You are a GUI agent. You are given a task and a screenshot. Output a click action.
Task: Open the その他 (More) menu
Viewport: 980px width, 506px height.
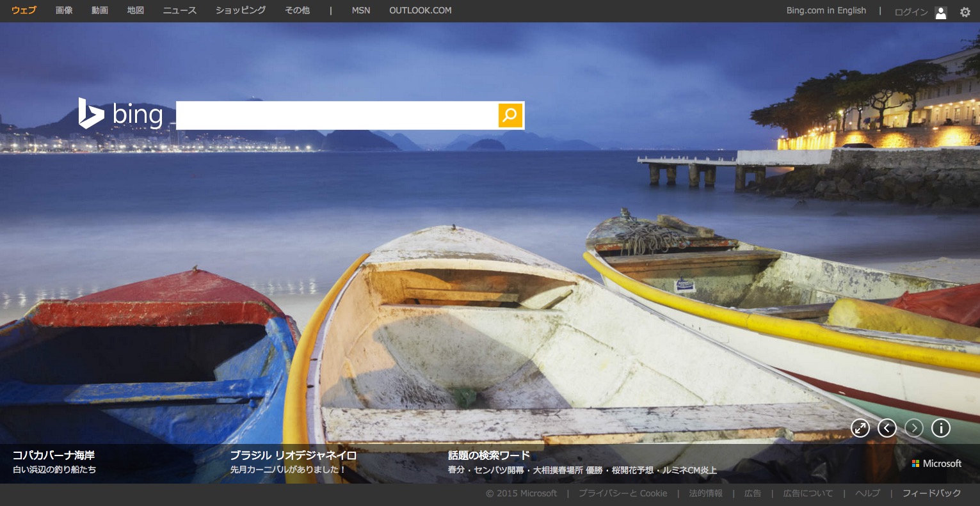click(297, 11)
